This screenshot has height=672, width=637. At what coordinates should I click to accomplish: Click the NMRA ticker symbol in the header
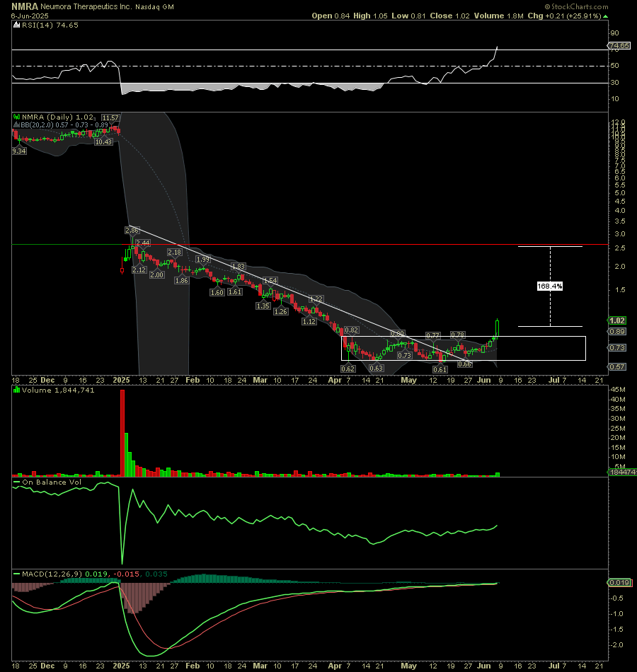[x=25, y=6]
